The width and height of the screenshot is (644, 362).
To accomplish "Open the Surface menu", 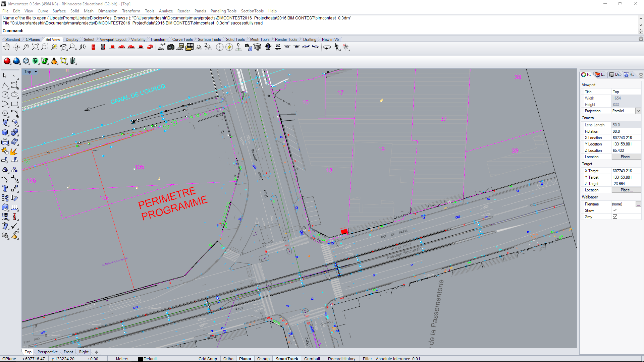I will [x=59, y=11].
